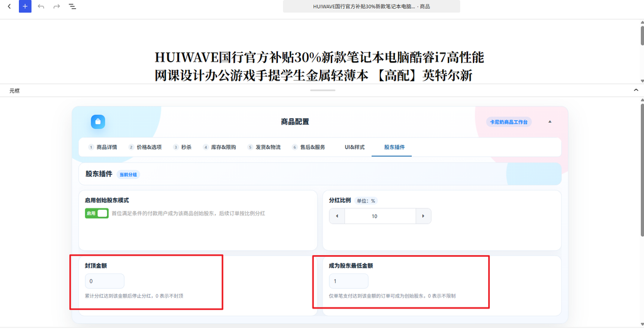Toggle the 启用创始股东模式 switch
Viewport: 644px width, 330px height.
coord(97,213)
